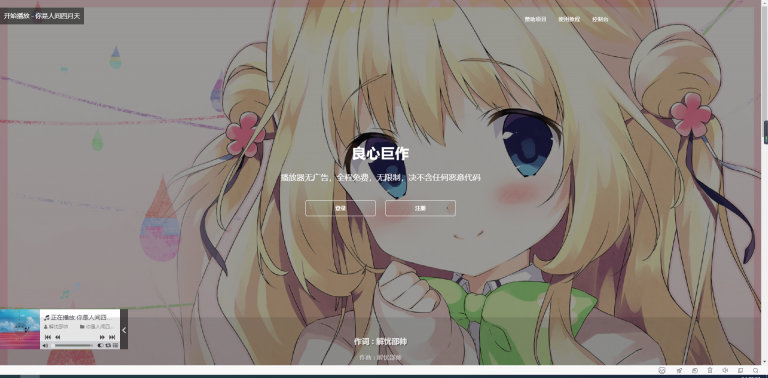Image resolution: width=768 pixels, height=378 pixels.
Task: Toggle the music player switch icon
Action: pos(100,346)
